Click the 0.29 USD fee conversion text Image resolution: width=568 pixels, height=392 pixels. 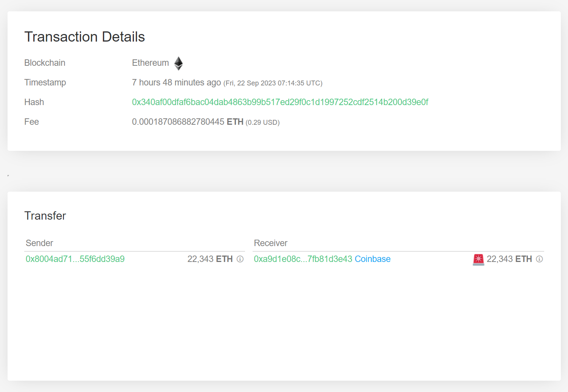click(263, 122)
